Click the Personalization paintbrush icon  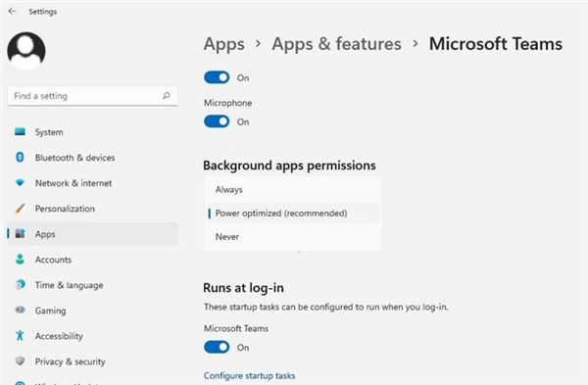pyautogui.click(x=20, y=208)
